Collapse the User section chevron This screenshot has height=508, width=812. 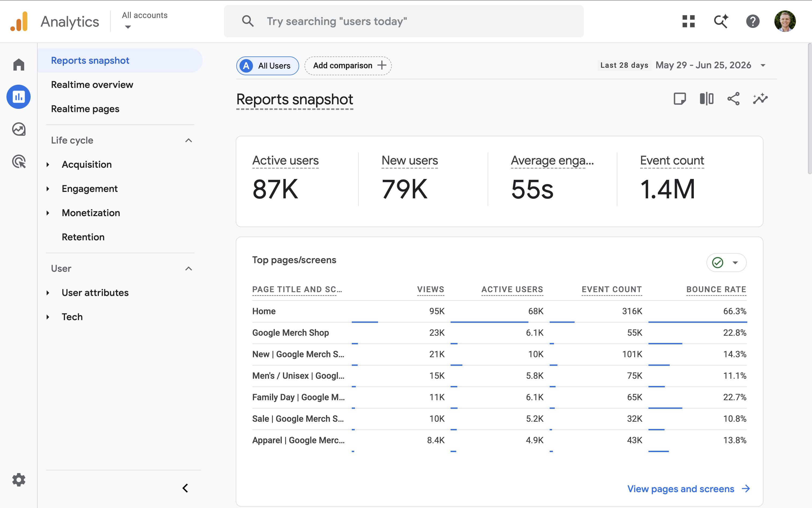(x=189, y=269)
